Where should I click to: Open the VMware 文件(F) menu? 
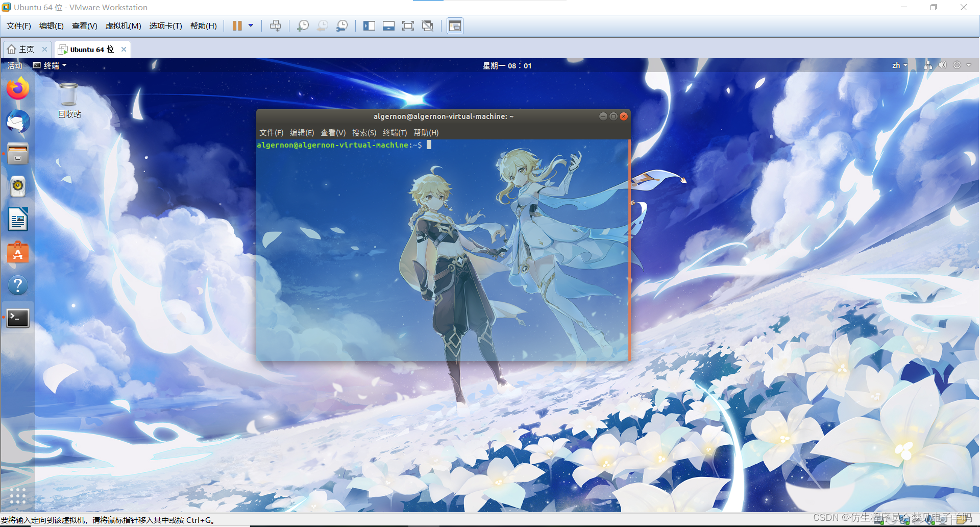19,26
